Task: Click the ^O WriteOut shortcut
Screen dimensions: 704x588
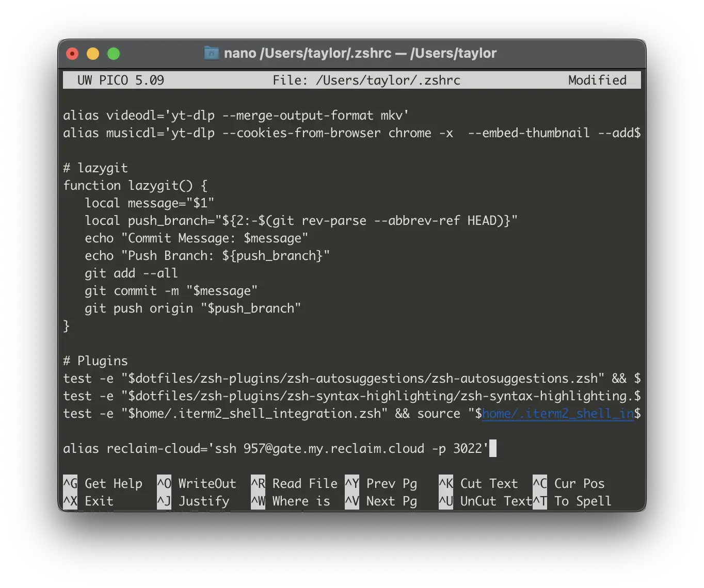Action: pyautogui.click(x=197, y=483)
